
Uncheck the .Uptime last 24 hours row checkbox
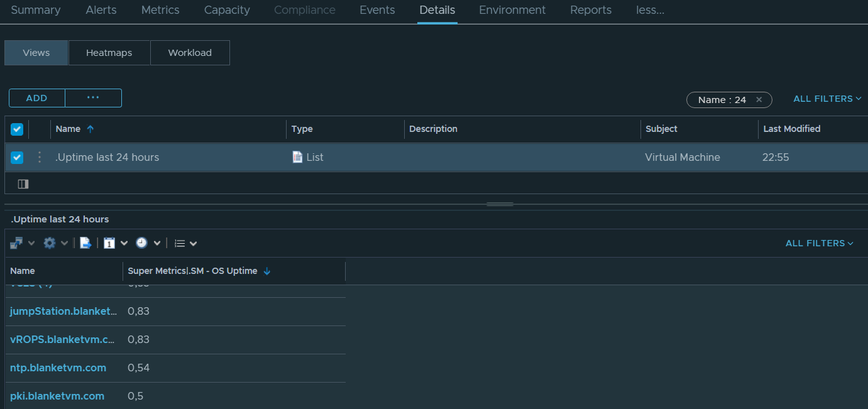[17, 157]
